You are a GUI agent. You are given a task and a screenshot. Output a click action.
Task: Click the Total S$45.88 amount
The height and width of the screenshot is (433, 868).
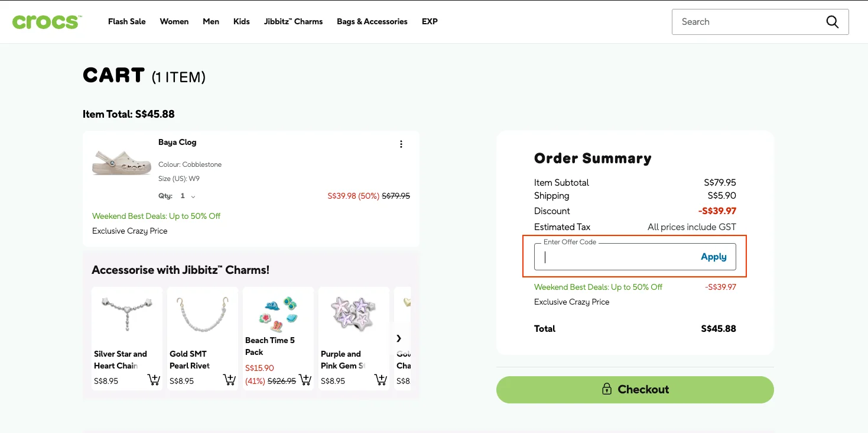(719, 329)
